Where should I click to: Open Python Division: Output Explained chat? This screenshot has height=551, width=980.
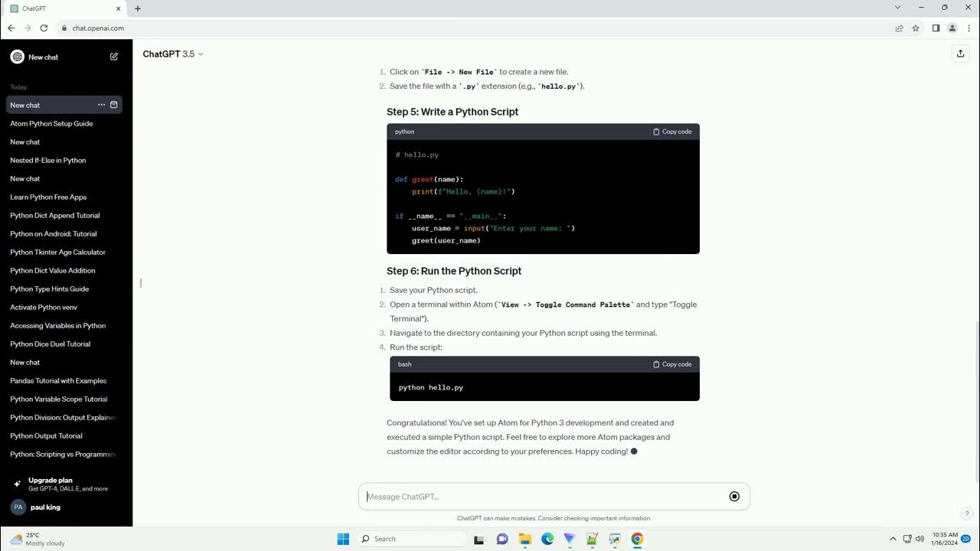[64, 417]
